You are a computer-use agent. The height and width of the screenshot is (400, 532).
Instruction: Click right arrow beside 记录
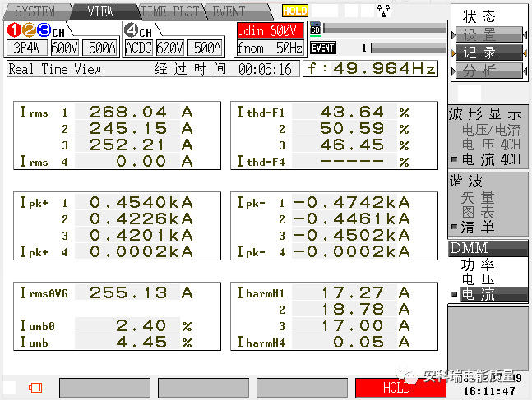point(525,53)
